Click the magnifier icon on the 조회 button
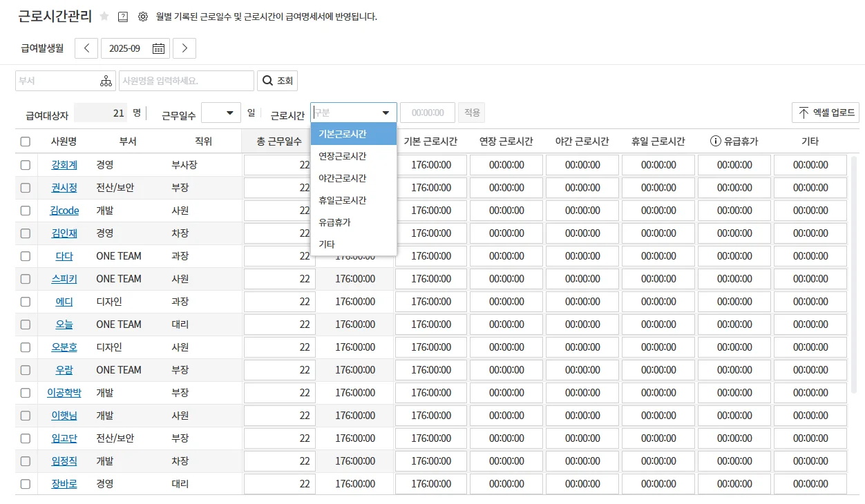865x504 pixels. coord(267,81)
